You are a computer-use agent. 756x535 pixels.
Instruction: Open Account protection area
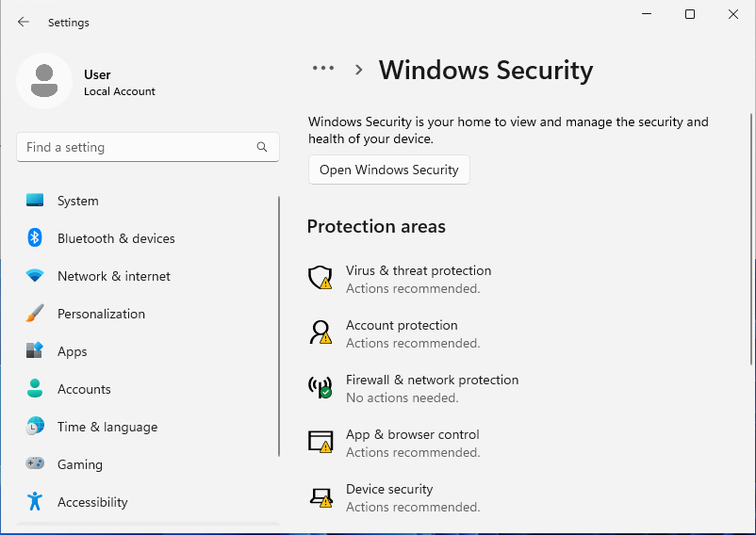click(402, 325)
